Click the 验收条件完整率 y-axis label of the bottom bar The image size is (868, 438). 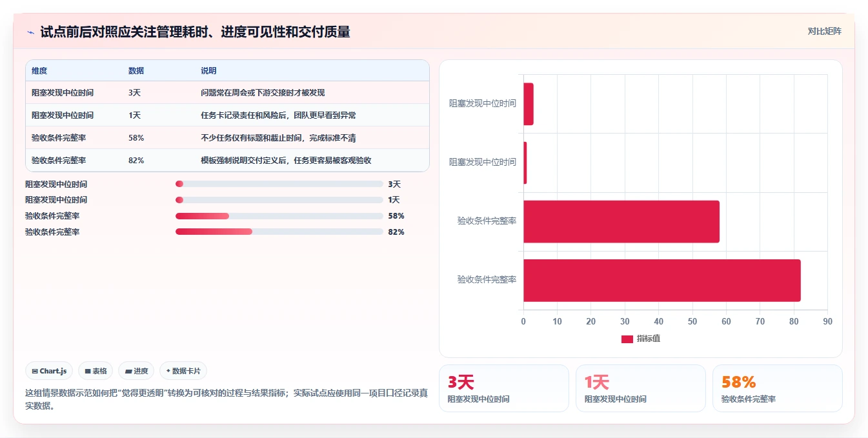tap(487, 279)
